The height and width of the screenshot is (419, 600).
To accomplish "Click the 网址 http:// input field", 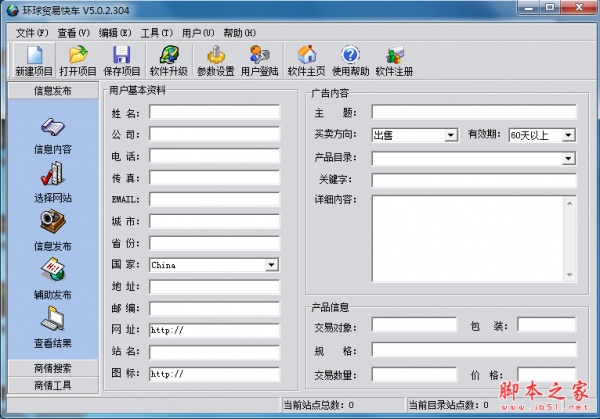I will (x=214, y=330).
